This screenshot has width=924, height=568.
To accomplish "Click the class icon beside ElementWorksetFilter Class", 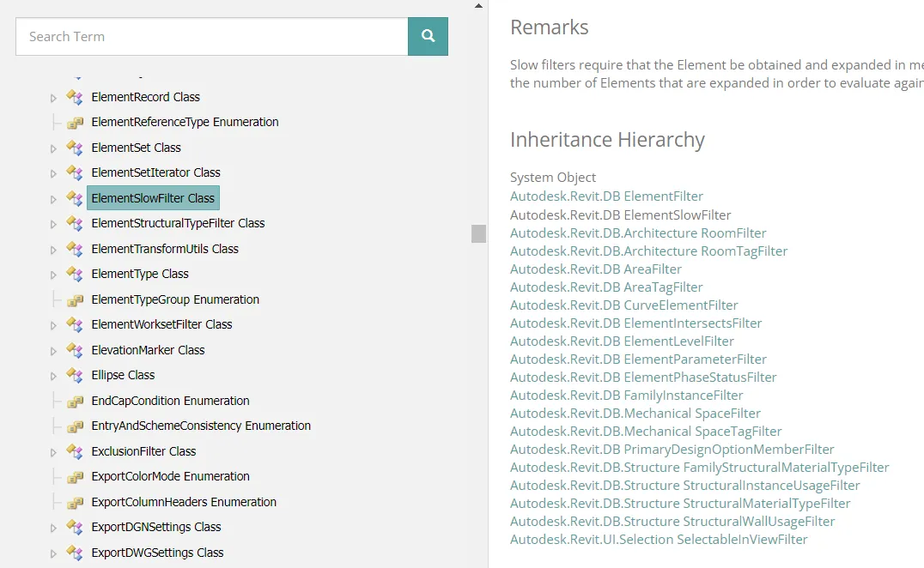I will 74,324.
